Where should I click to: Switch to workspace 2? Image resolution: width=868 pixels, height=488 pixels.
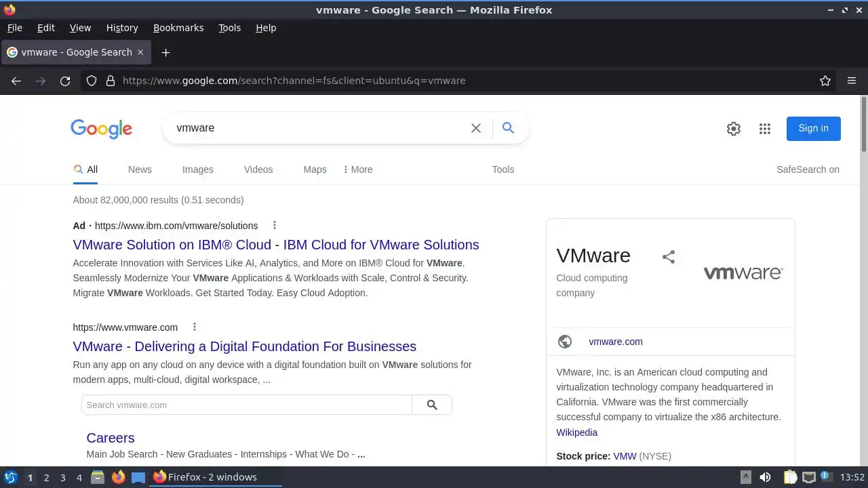tap(46, 478)
